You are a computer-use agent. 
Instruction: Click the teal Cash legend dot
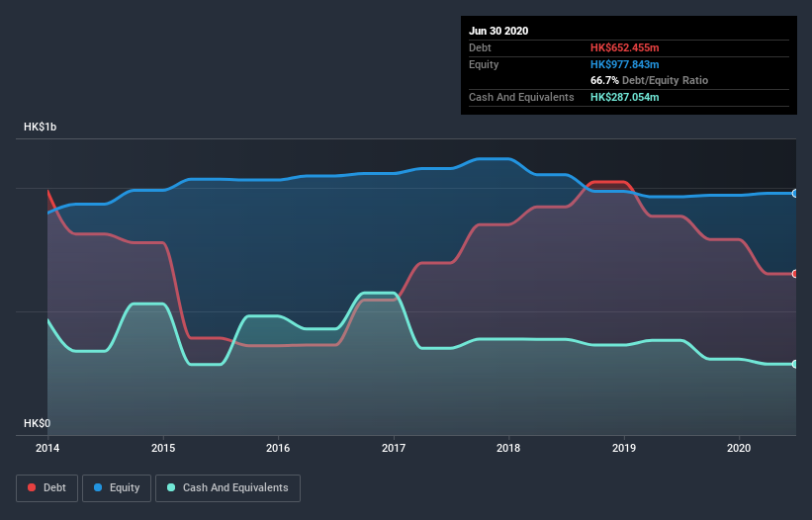[x=171, y=487]
